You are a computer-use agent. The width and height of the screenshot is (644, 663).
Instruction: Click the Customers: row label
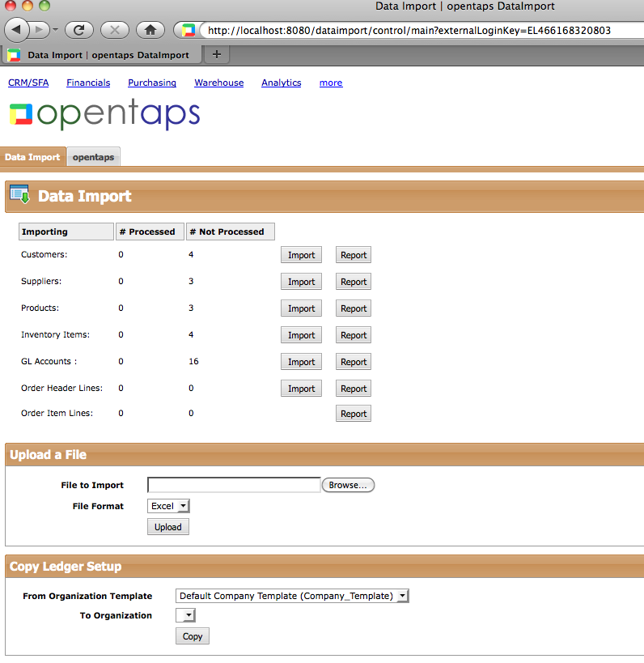tap(44, 254)
